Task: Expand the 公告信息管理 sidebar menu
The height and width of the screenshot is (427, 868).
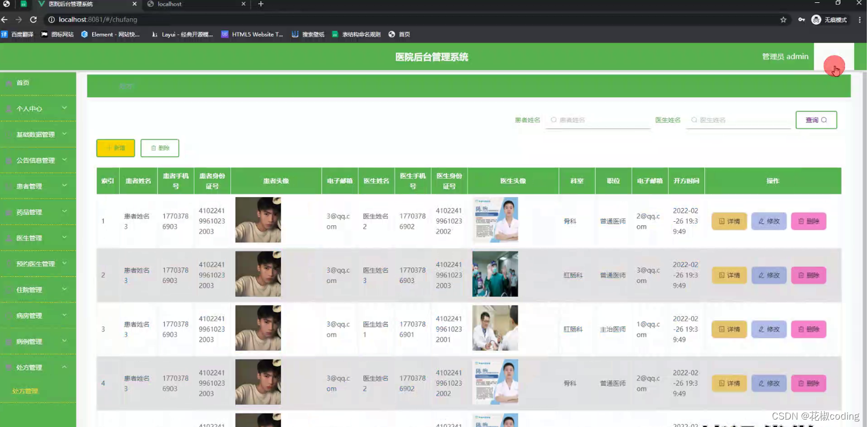Action: pyautogui.click(x=38, y=160)
